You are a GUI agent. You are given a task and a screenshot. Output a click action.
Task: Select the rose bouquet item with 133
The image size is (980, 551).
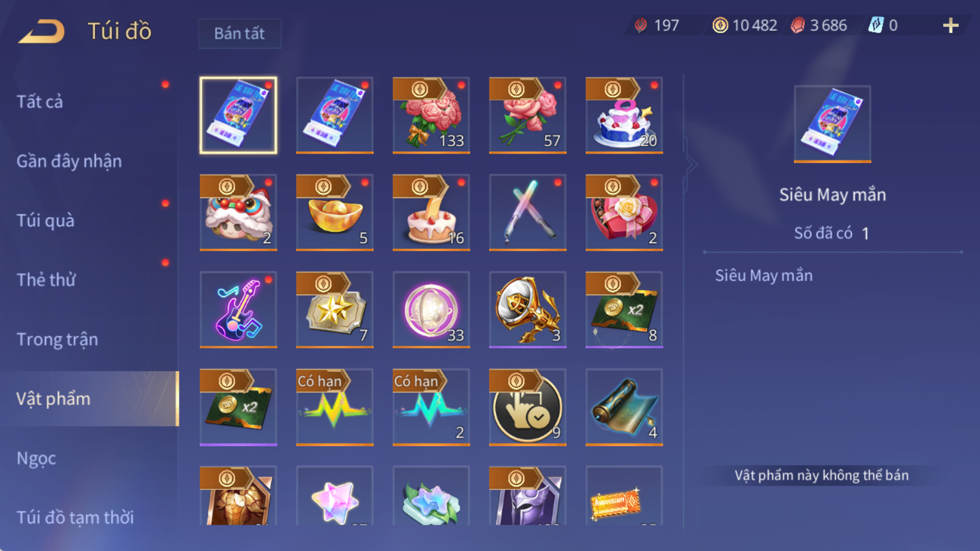pos(431,115)
